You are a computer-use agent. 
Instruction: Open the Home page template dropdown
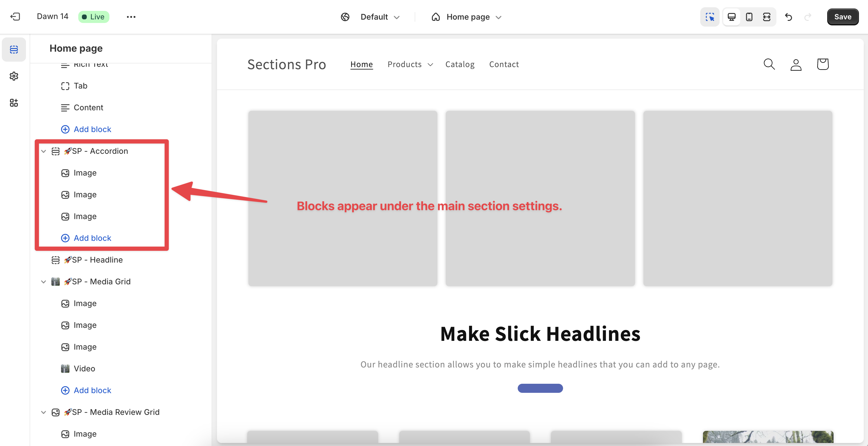[467, 17]
